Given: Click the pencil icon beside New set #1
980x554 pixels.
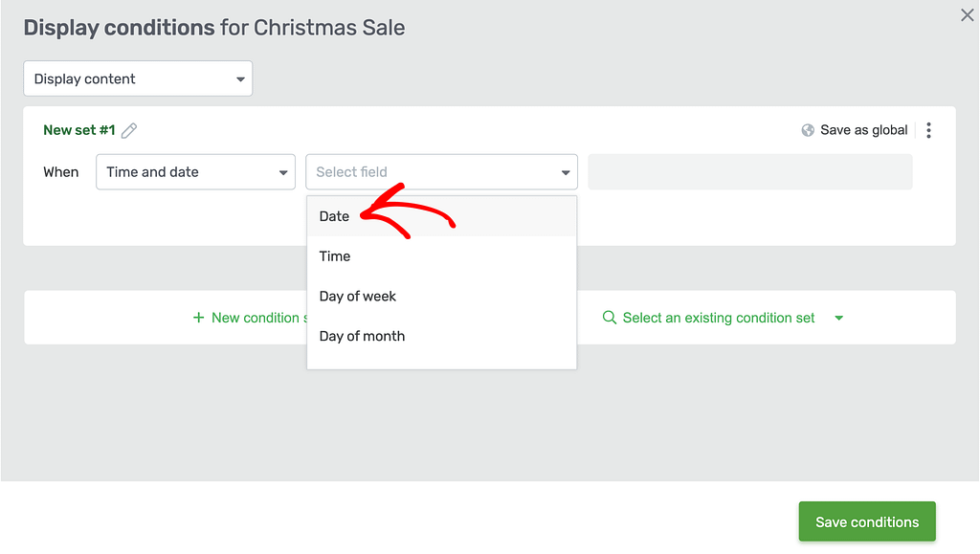Looking at the screenshot, I should click(129, 130).
